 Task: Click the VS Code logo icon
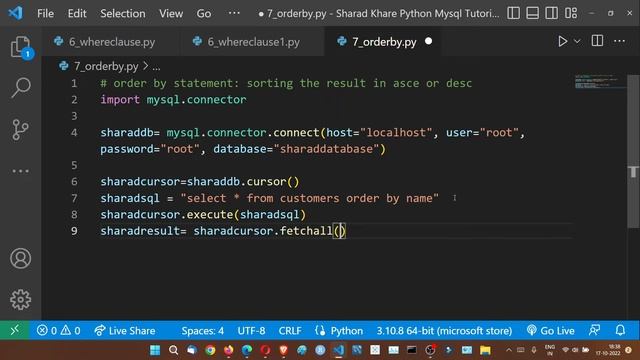pyautogui.click(x=16, y=13)
